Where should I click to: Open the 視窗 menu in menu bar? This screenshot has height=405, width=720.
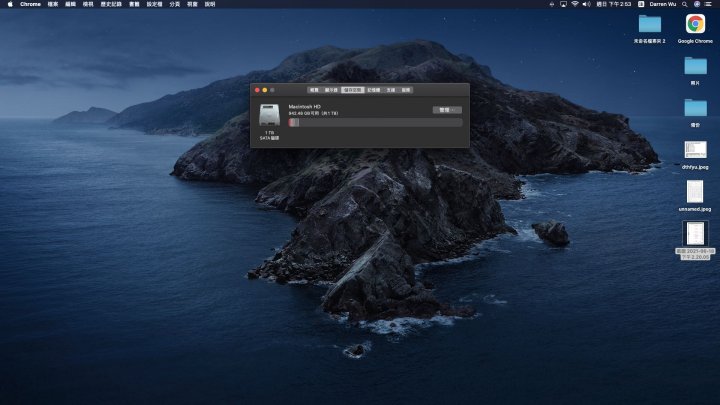(192, 4)
